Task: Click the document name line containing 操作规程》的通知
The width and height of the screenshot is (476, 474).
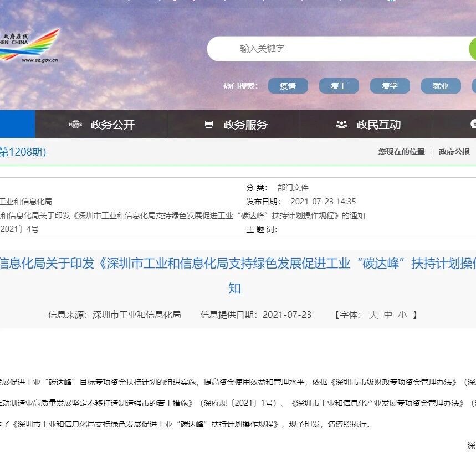Action: 182,215
